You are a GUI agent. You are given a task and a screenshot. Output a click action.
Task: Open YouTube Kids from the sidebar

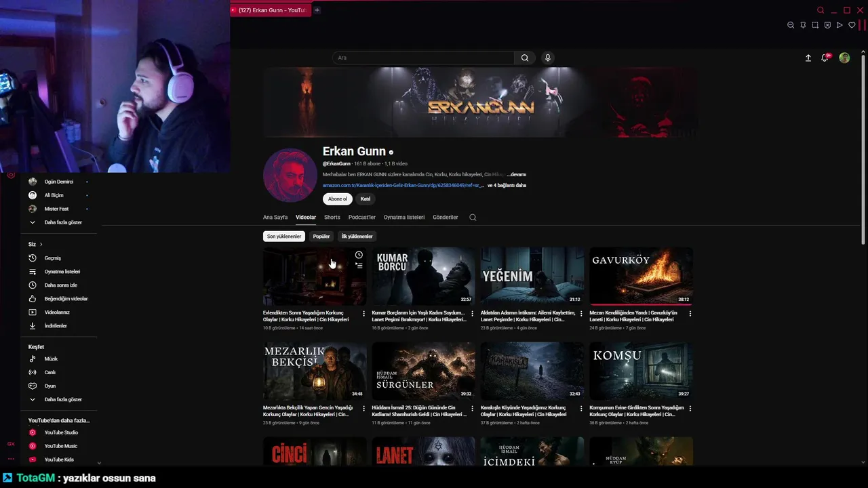pos(58,460)
